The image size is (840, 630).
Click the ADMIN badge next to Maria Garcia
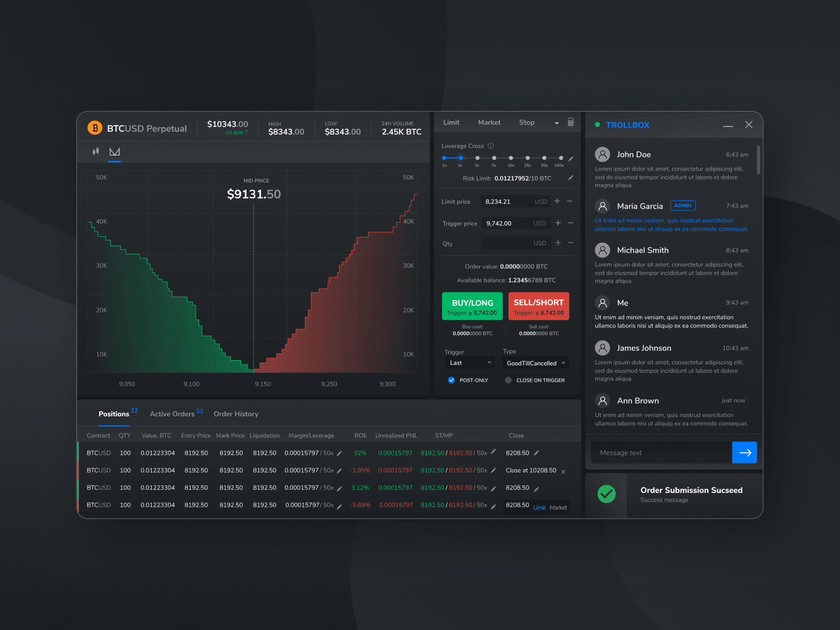tap(683, 206)
